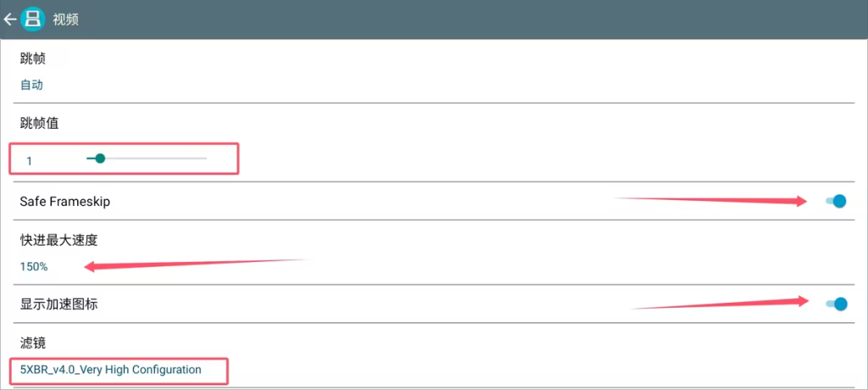This screenshot has width=868, height=390.
Task: Open the 跳帧 setting
Action: 33,59
